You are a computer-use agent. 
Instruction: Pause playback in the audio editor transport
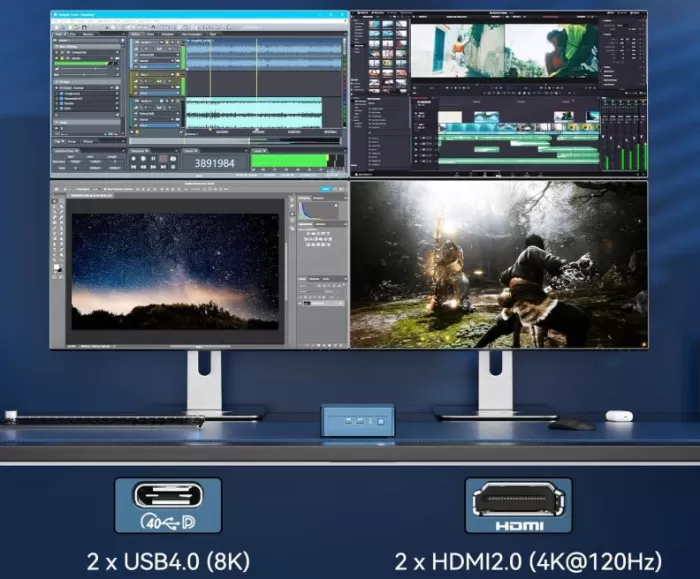(x=153, y=159)
